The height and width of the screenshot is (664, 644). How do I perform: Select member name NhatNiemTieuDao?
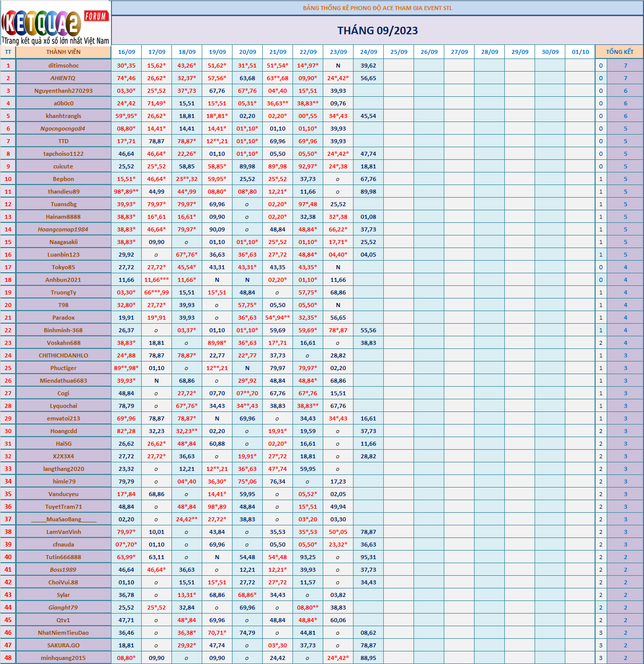tap(64, 633)
